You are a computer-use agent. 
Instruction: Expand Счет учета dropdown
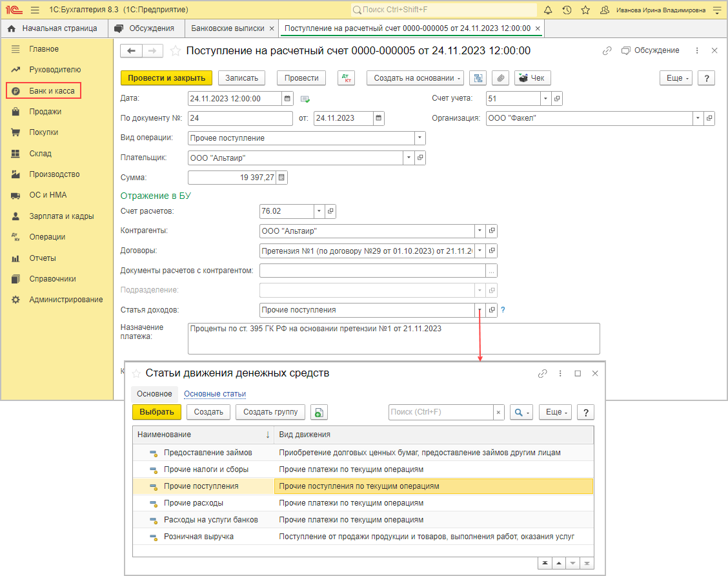[x=545, y=99]
